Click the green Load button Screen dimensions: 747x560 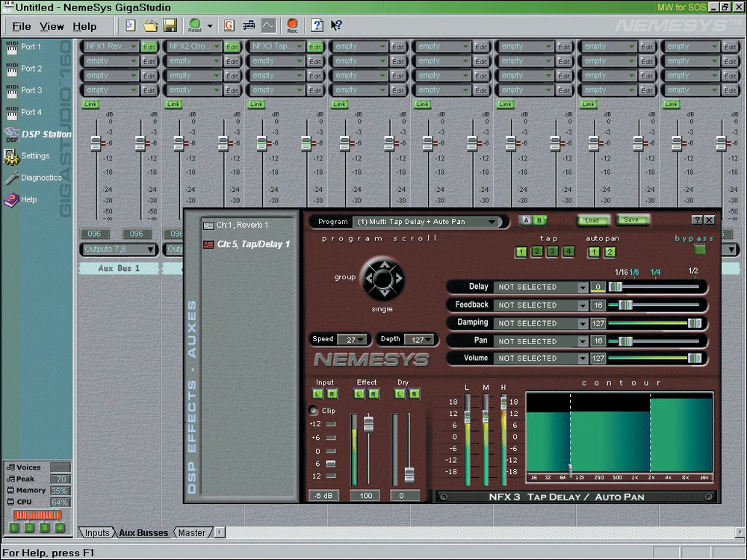coord(592,220)
